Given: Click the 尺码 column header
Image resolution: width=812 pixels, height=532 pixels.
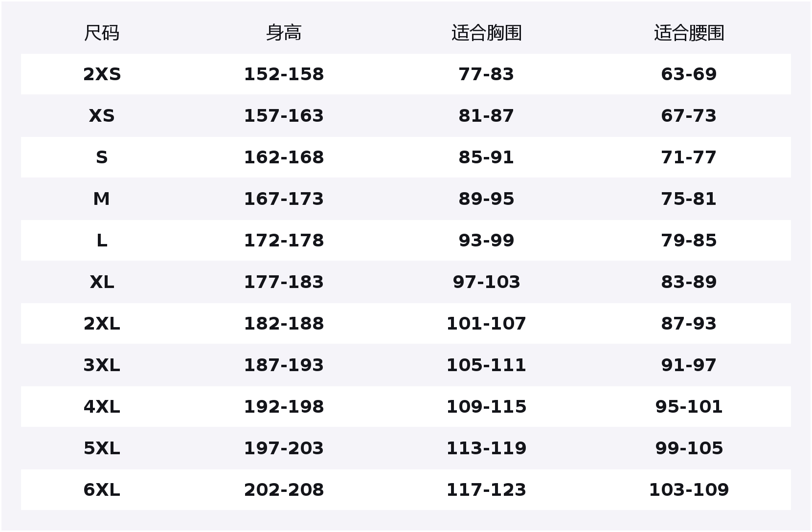Looking at the screenshot, I should tap(102, 33).
